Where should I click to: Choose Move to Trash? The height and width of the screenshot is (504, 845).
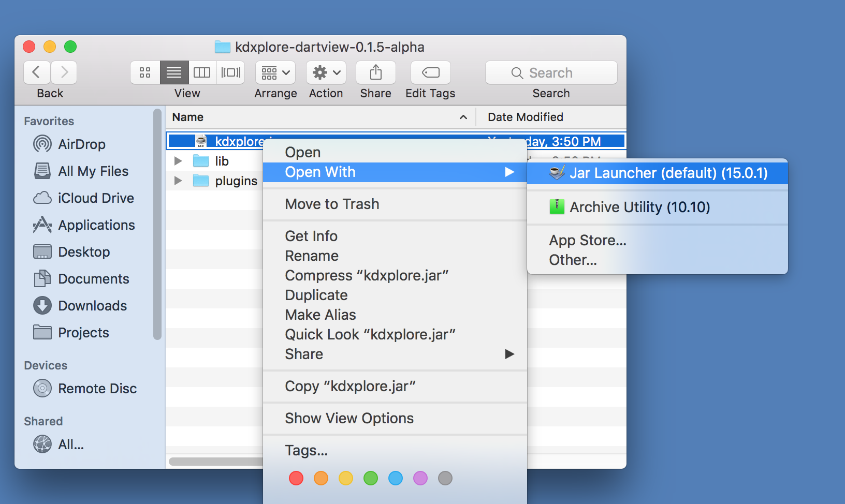395,204
